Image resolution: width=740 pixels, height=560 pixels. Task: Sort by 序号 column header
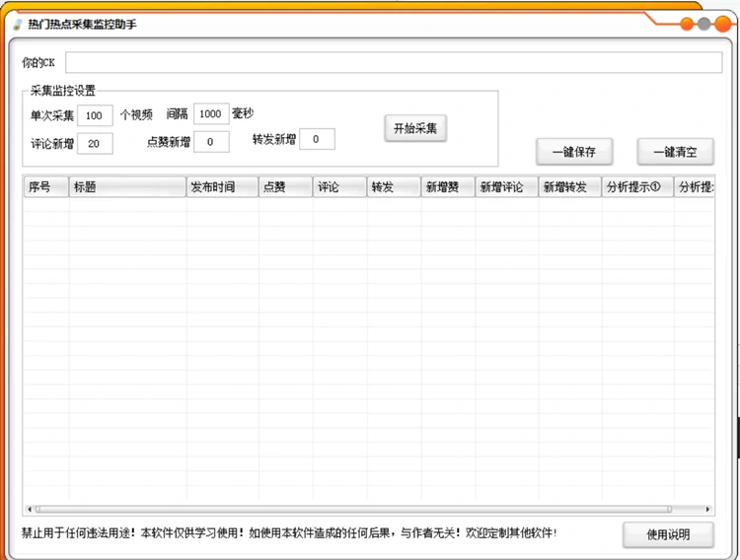46,186
